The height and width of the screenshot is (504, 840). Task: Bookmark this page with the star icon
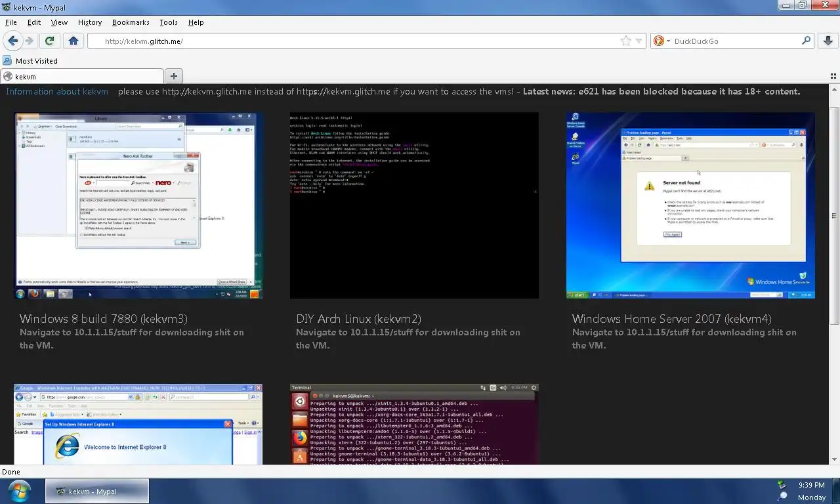(626, 41)
